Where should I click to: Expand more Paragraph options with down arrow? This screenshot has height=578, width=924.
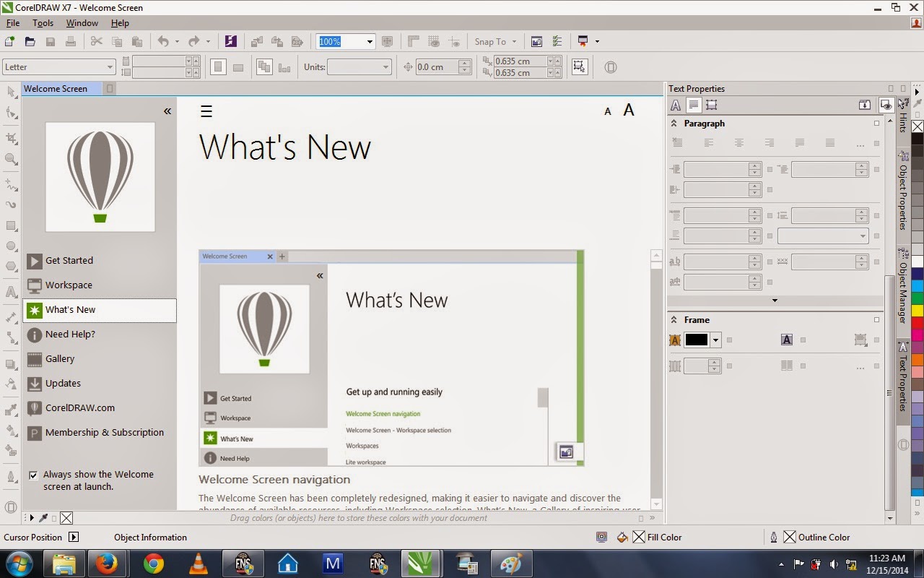(775, 301)
